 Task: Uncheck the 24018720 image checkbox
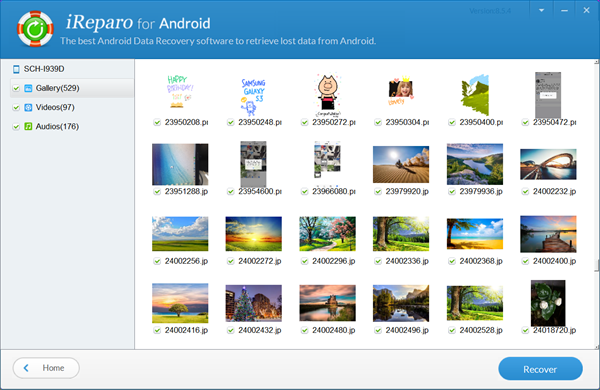[525, 330]
